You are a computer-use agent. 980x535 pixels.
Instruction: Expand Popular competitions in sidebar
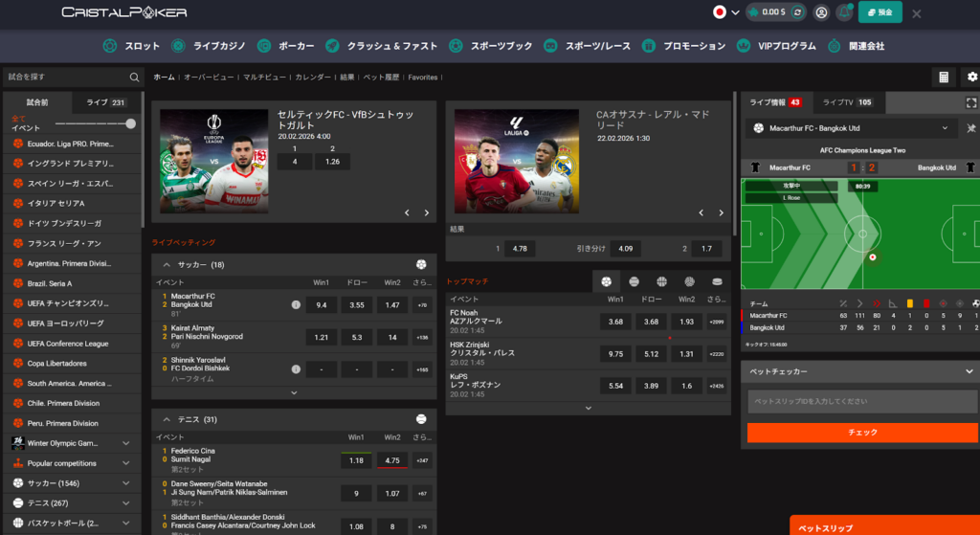126,463
